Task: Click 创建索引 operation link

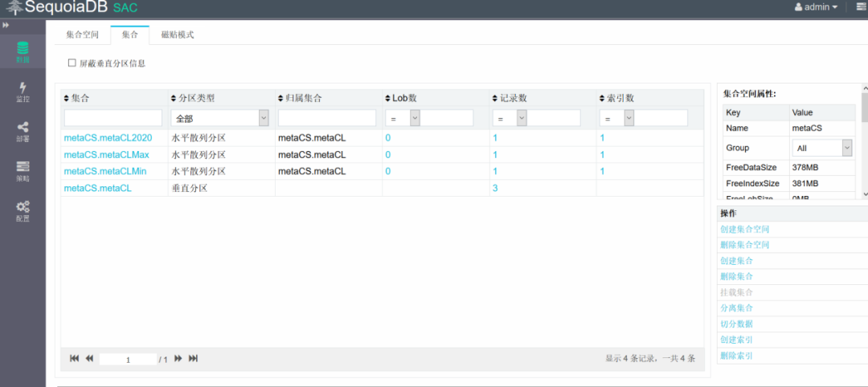Action: pos(736,340)
